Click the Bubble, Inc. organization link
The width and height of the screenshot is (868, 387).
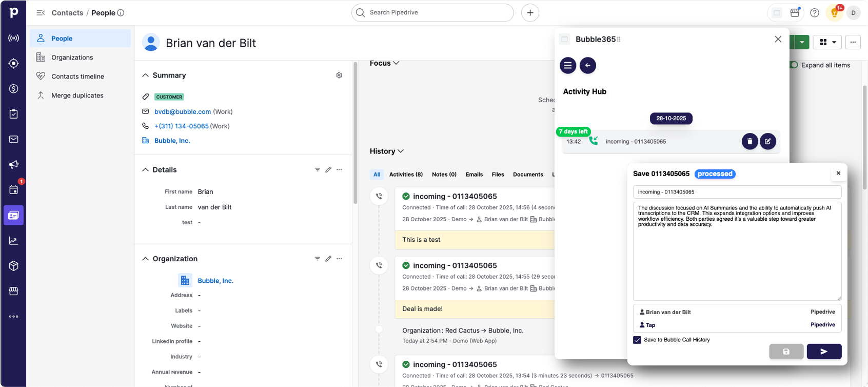click(x=172, y=141)
